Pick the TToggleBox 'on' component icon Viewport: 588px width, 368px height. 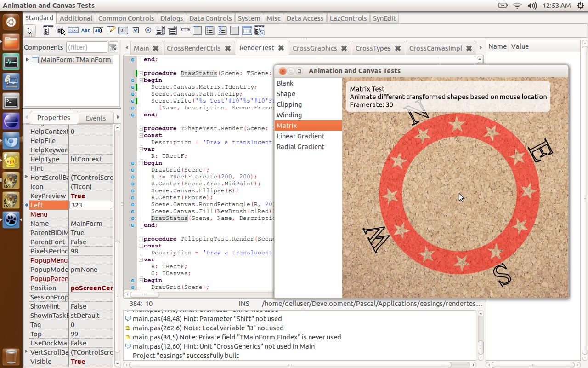(x=123, y=31)
